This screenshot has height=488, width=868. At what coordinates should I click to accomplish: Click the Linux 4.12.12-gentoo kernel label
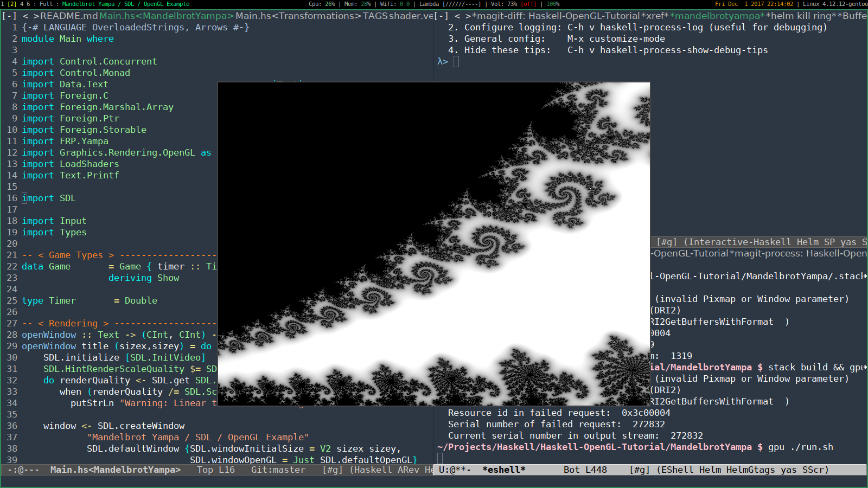(x=835, y=4)
